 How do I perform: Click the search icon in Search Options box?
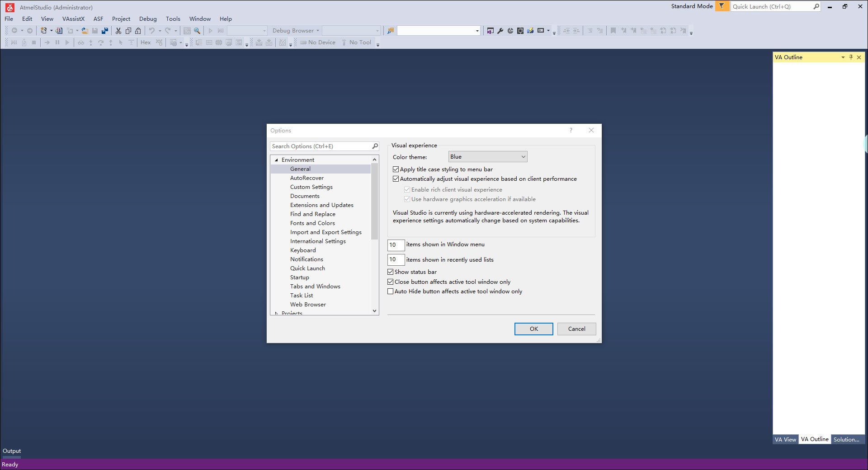point(375,146)
